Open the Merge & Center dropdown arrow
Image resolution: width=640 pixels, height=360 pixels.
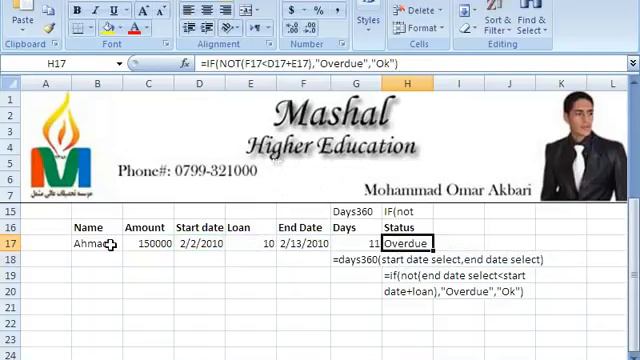(257, 10)
